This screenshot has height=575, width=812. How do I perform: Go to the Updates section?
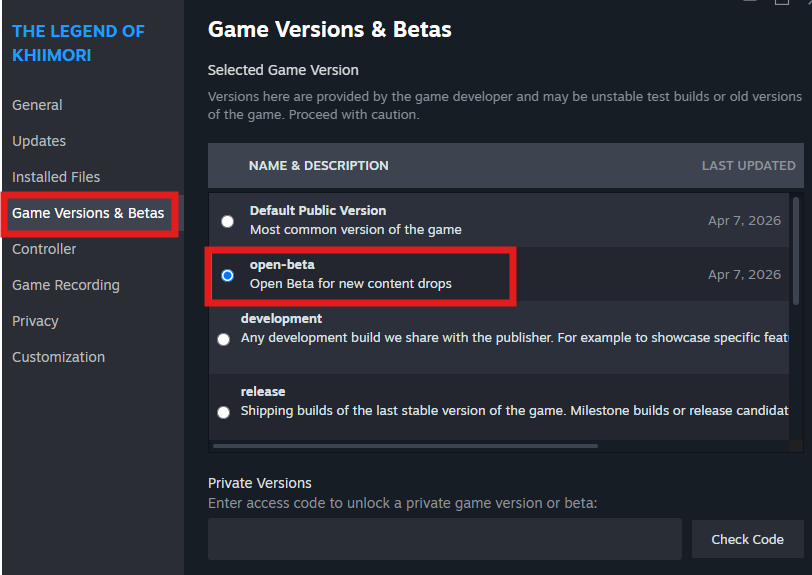coord(39,141)
